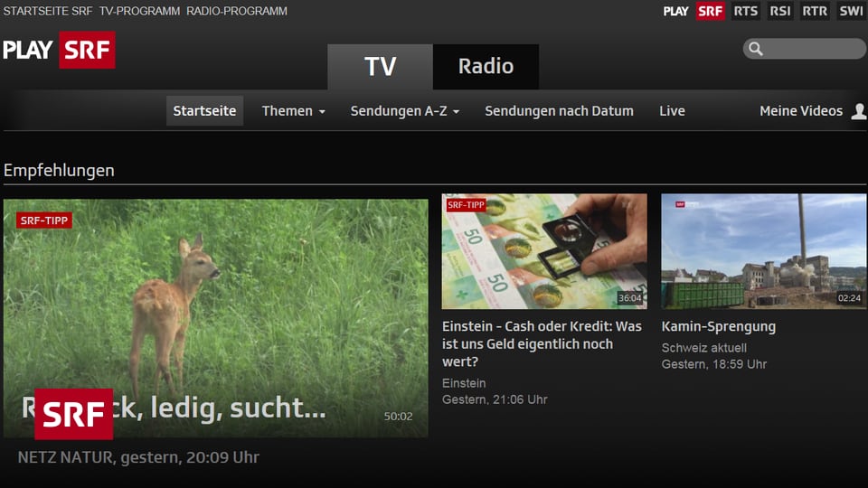The width and height of the screenshot is (868, 488).
Task: Open the Kamin-Sprengung thumbnail
Action: pyautogui.click(x=764, y=251)
